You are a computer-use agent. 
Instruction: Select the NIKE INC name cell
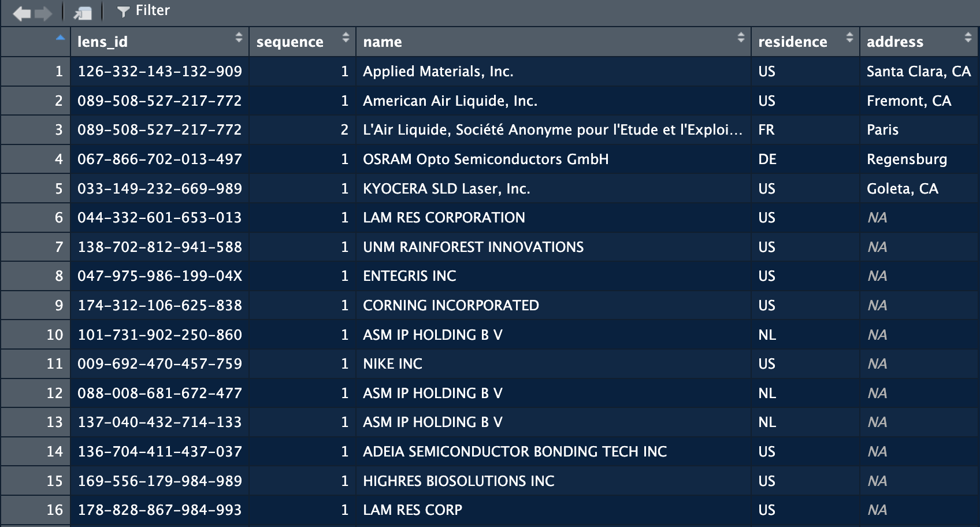(x=392, y=364)
